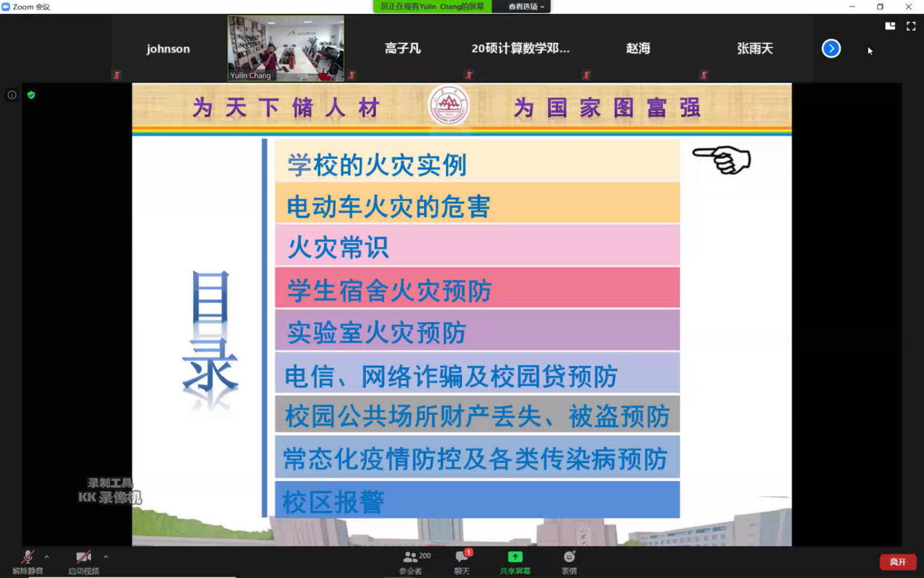Open the Chat panel
Image resolution: width=924 pixels, height=578 pixels.
[462, 558]
